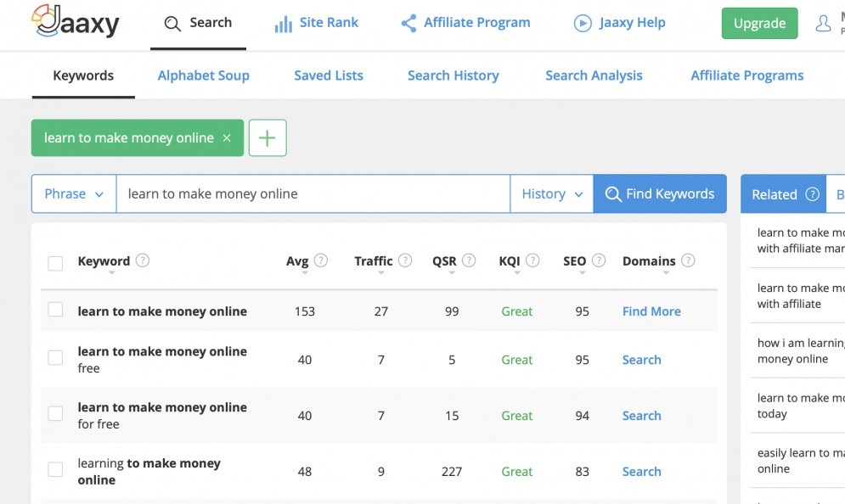Sort by Traffic column arrow
845x504 pixels.
[381, 273]
